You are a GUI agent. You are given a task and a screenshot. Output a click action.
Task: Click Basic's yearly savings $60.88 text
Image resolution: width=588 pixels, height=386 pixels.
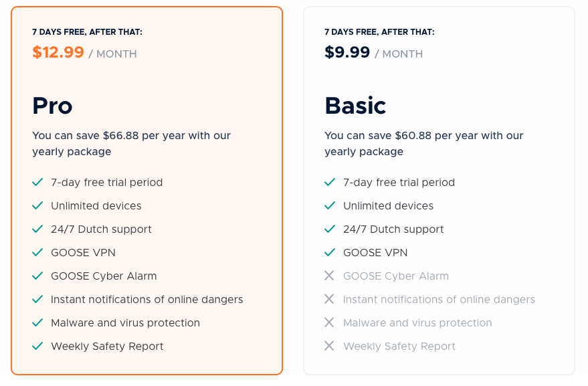423,143
